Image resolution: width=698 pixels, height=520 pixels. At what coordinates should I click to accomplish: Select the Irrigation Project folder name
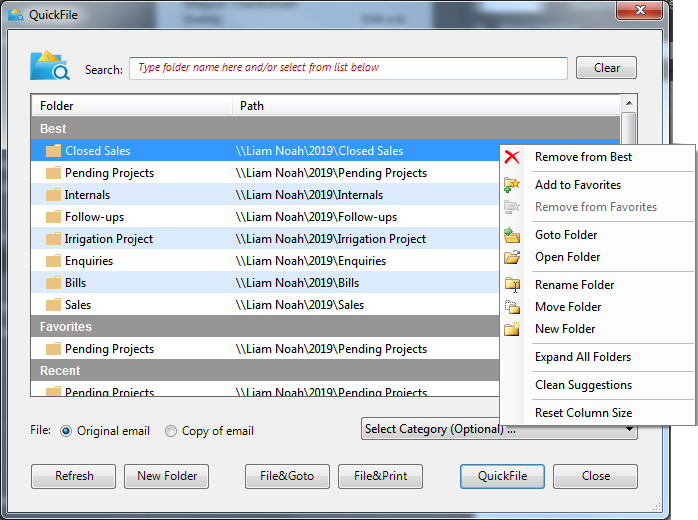[109, 239]
